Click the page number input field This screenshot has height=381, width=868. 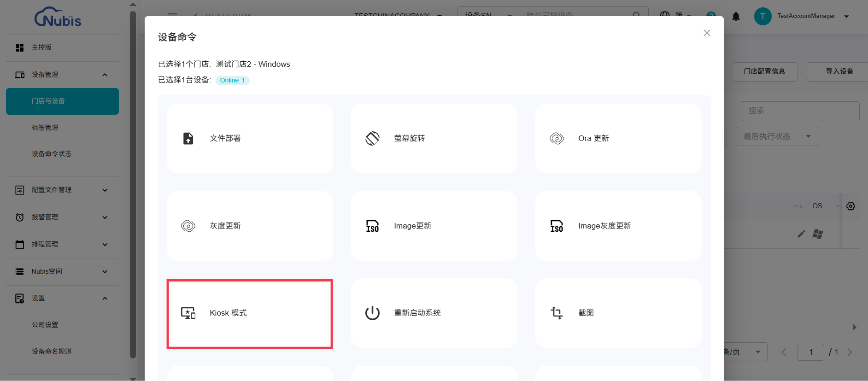pyautogui.click(x=810, y=352)
